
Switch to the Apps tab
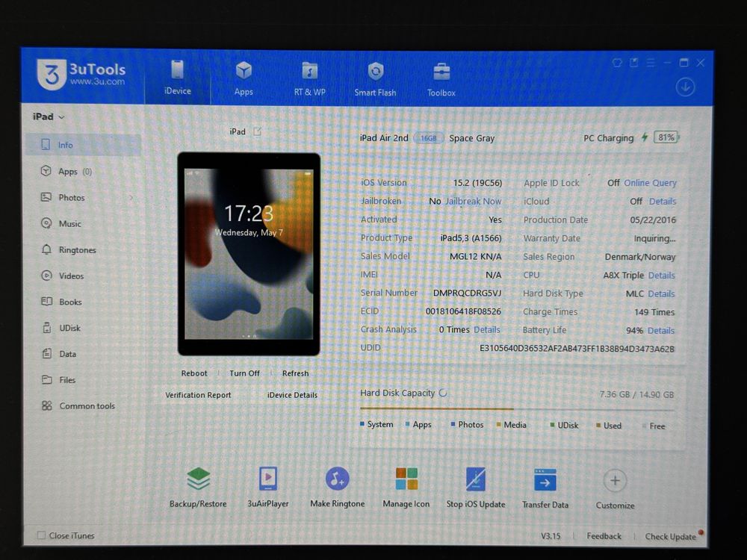(244, 78)
